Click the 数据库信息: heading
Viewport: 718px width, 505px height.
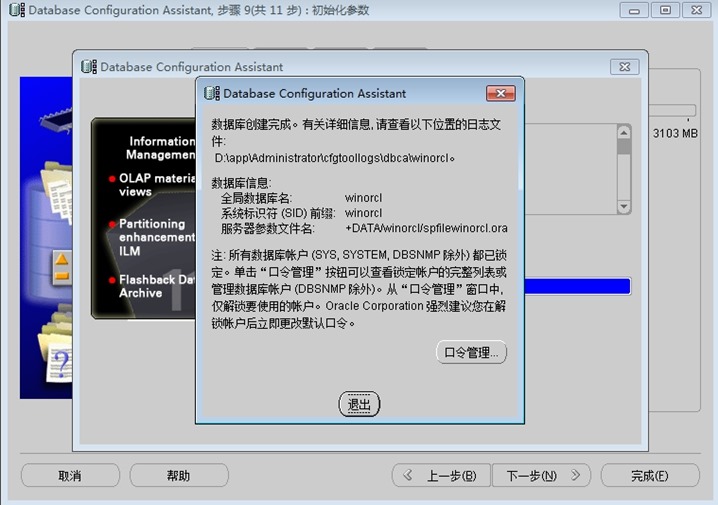pyautogui.click(x=241, y=183)
